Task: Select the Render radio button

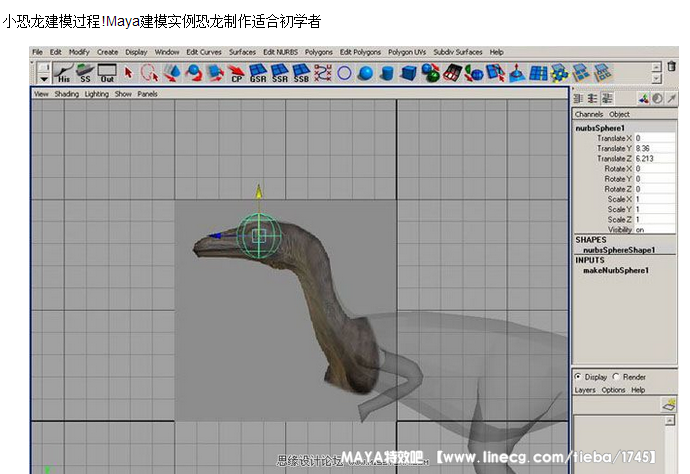Action: [x=616, y=377]
